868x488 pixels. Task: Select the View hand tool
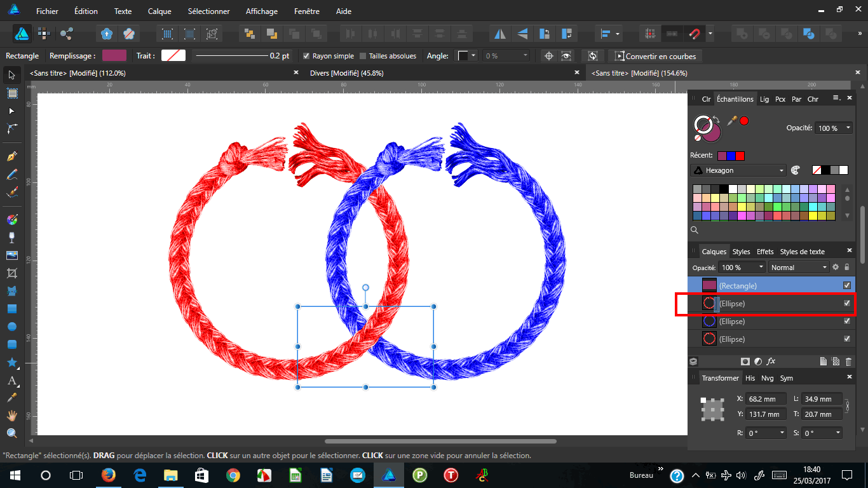click(11, 416)
